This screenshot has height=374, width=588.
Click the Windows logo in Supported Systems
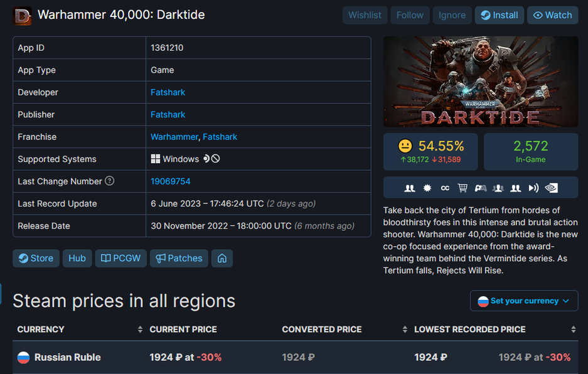click(x=155, y=159)
